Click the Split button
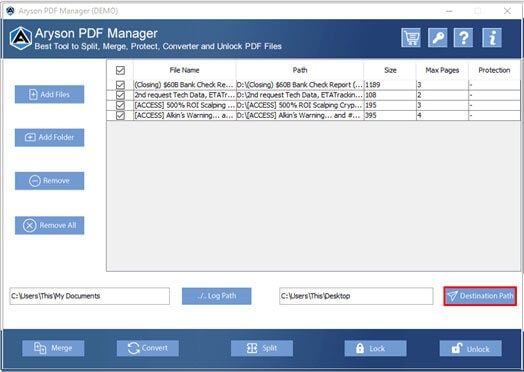The width and height of the screenshot is (524, 372). pyautogui.click(x=262, y=348)
